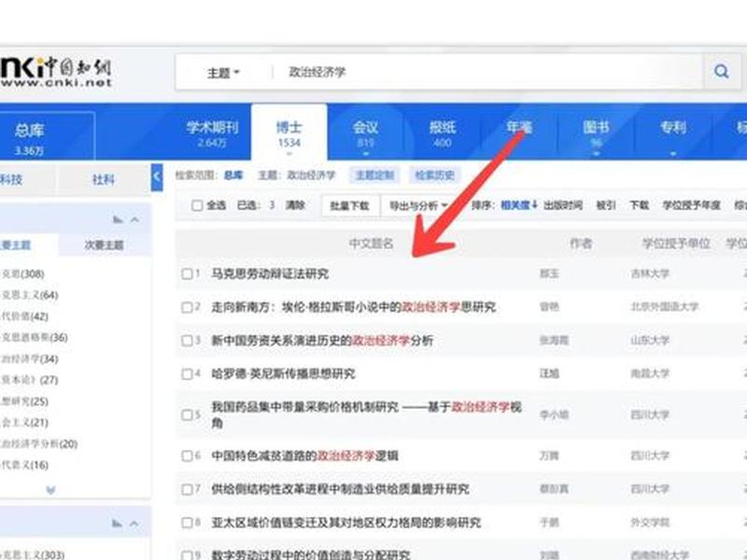Open thesis 马克思劳动辩证法研究
The width and height of the screenshot is (747, 560).
click(270, 273)
